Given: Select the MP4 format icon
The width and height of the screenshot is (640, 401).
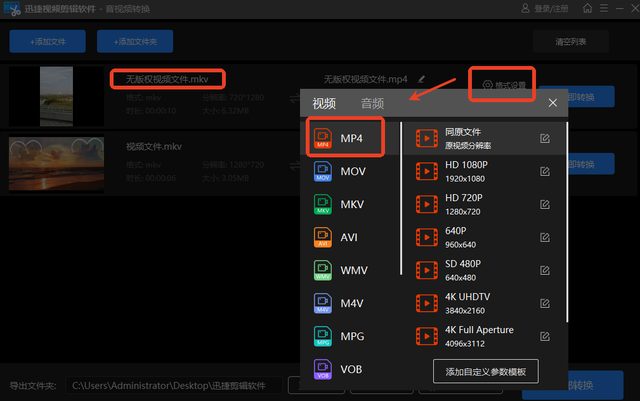Looking at the screenshot, I should click(322, 138).
